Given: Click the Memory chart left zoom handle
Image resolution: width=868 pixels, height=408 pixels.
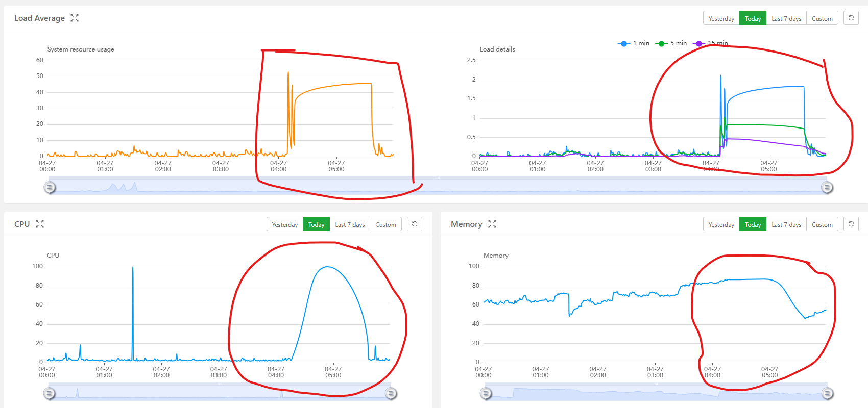Looking at the screenshot, I should point(486,394).
